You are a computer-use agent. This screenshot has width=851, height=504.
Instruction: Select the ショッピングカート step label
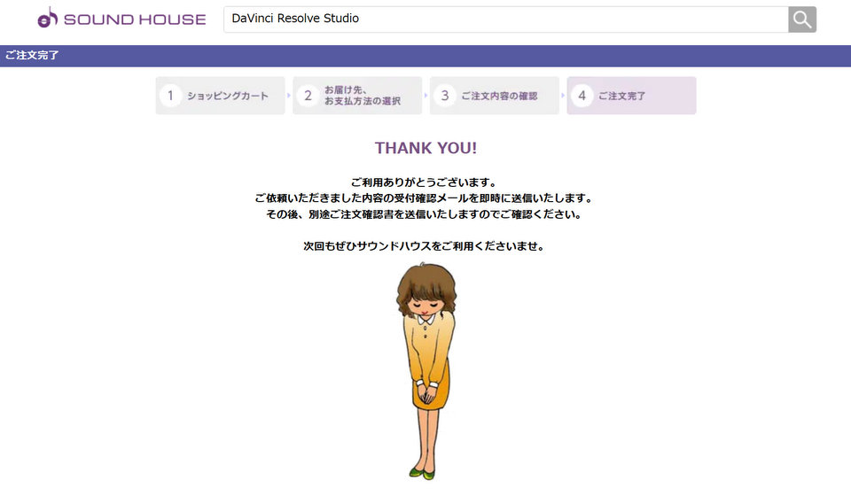228,96
